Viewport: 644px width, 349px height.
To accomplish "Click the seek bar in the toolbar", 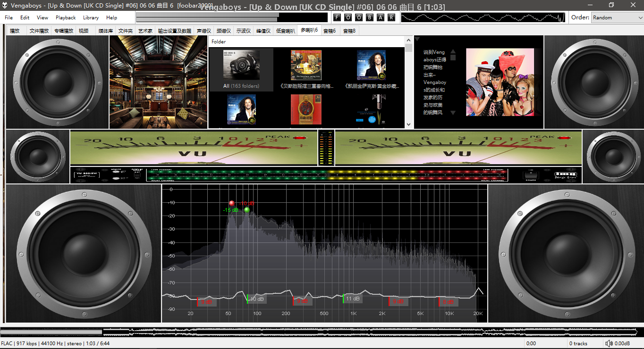I will [231, 17].
